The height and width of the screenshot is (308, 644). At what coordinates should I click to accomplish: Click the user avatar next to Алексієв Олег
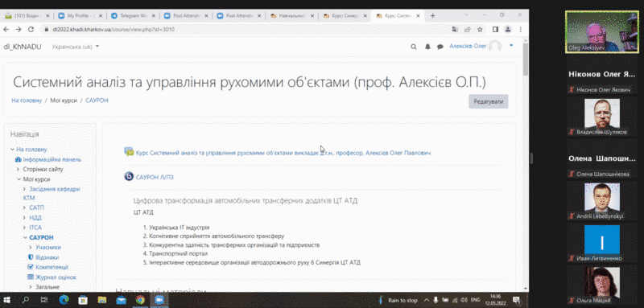[x=495, y=47]
